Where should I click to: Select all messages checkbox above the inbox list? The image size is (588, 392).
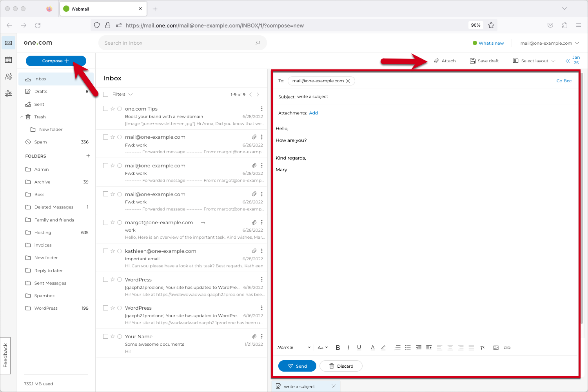pos(105,94)
